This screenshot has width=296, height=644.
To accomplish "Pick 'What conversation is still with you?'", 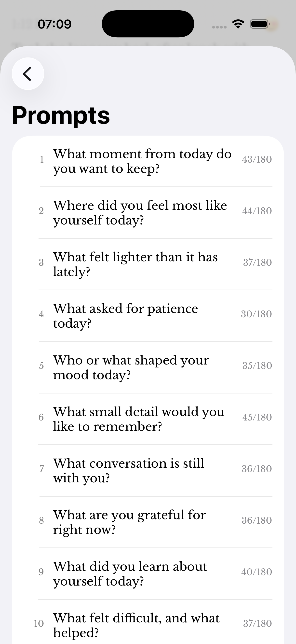I will (x=148, y=471).
